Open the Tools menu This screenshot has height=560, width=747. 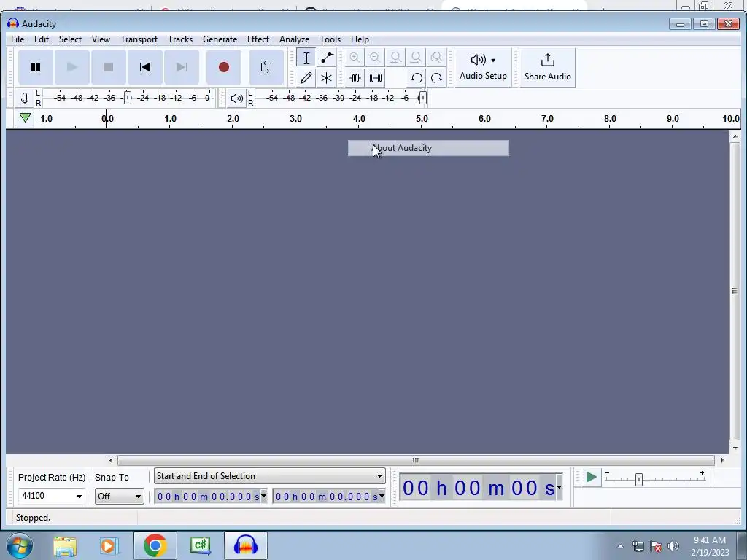tap(330, 39)
